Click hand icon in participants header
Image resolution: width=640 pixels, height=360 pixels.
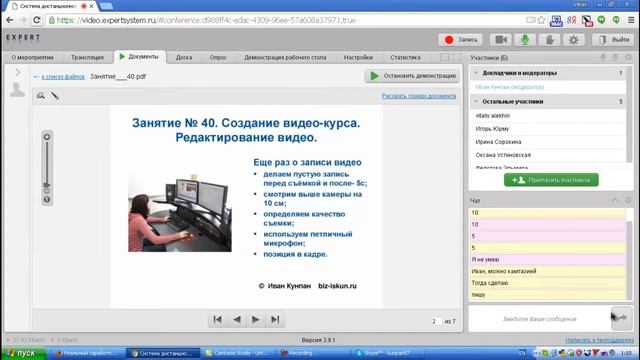(x=615, y=58)
